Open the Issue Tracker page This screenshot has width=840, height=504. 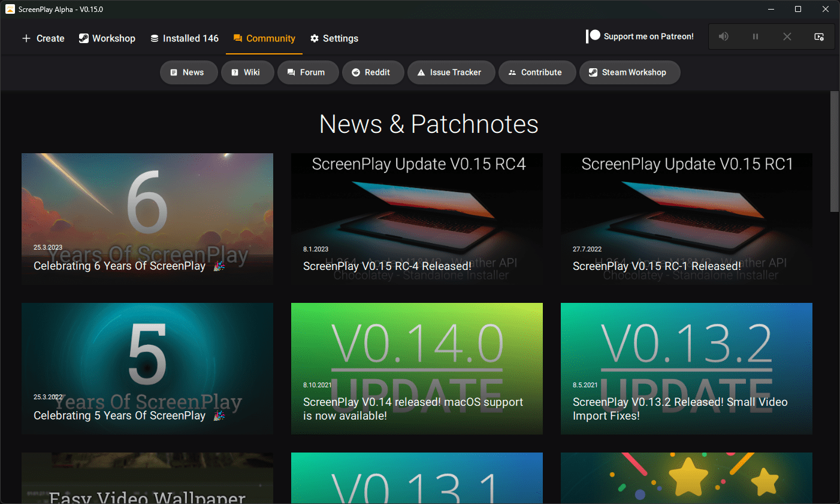451,72
